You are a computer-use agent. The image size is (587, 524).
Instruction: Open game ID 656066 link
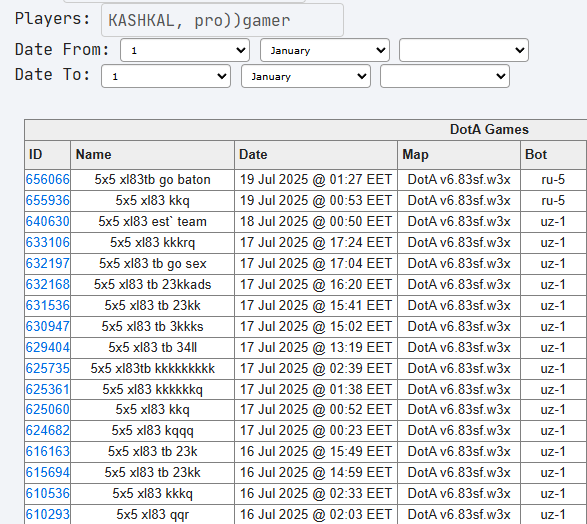click(48, 180)
